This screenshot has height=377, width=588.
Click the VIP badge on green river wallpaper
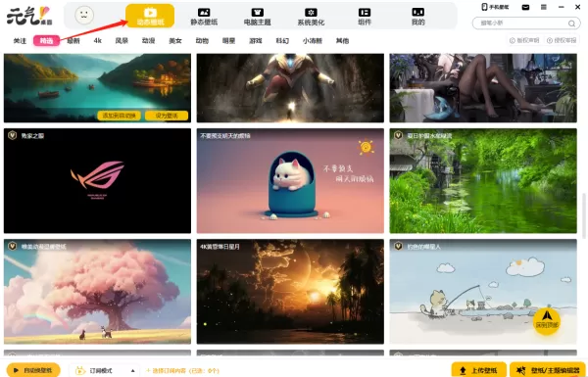398,135
